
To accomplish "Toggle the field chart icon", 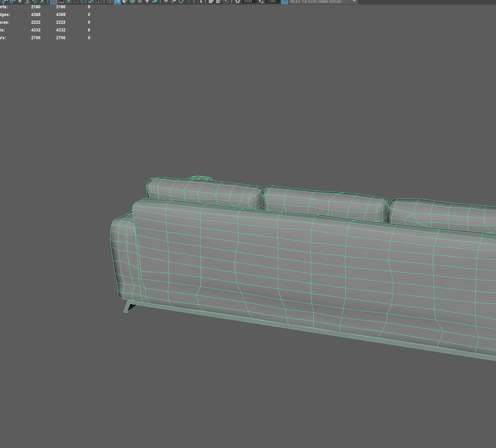I will [84, 1].
